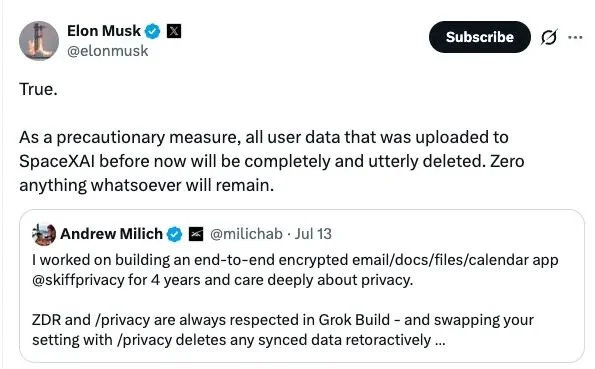This screenshot has width=595, height=369.
Task: Click the Elon Musk display name
Action: click(x=104, y=31)
